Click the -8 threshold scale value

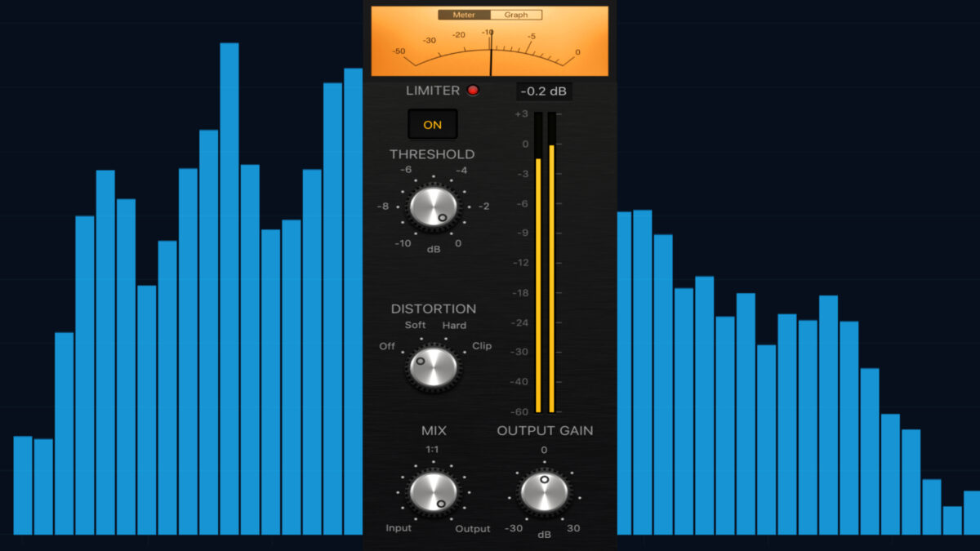tap(383, 207)
